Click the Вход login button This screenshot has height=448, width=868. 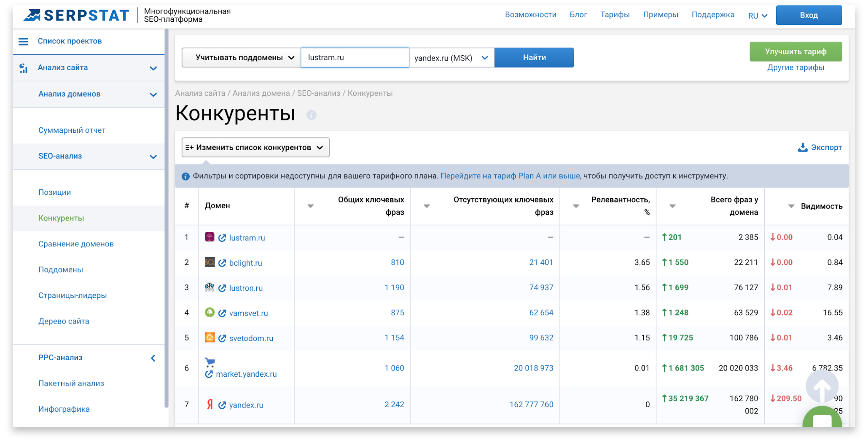809,15
